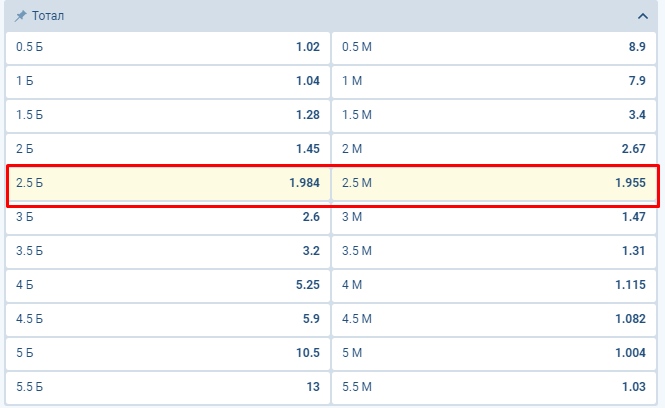Bet on 3.5 Б at 3.2
The width and height of the screenshot is (665, 408).
click(167, 251)
